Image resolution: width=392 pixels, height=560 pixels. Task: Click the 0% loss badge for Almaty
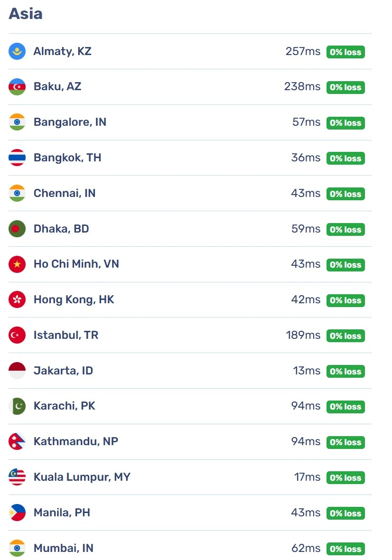tap(345, 52)
